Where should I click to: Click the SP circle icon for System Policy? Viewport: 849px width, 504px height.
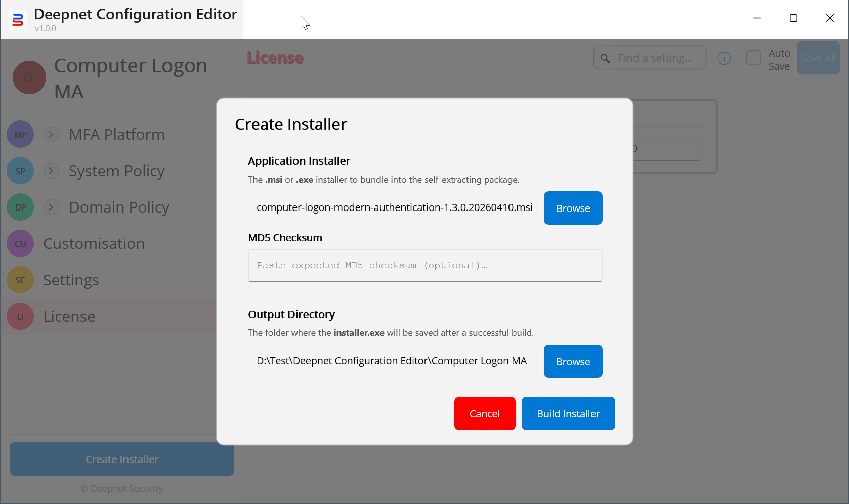20,171
